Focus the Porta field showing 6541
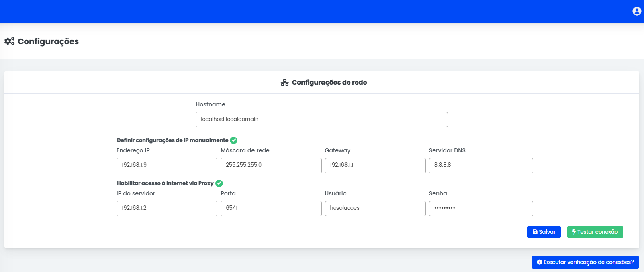Image resolution: width=644 pixels, height=272 pixels. (x=271, y=208)
